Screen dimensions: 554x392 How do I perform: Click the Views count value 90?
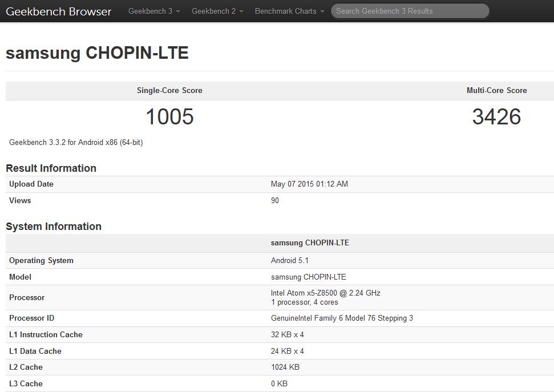pos(275,201)
